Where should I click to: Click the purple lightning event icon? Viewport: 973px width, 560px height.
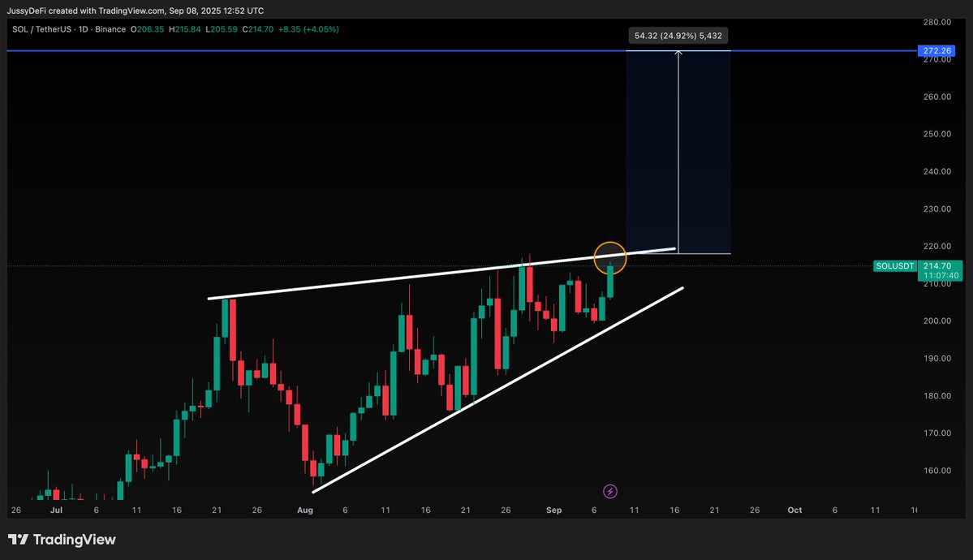610,492
